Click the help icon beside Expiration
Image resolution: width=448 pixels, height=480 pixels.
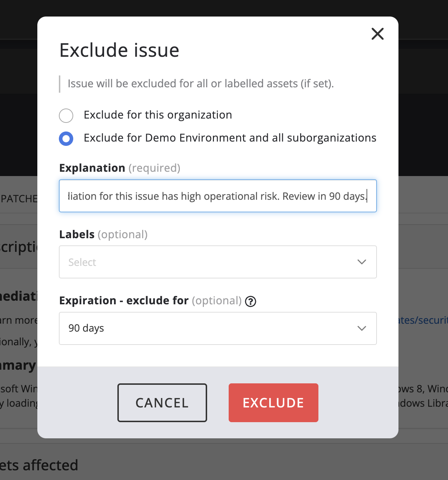(x=251, y=301)
